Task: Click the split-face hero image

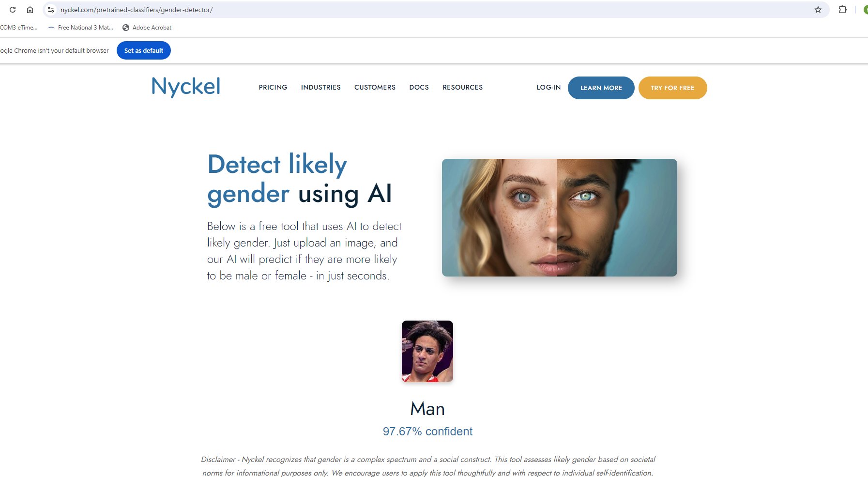Action: (559, 217)
